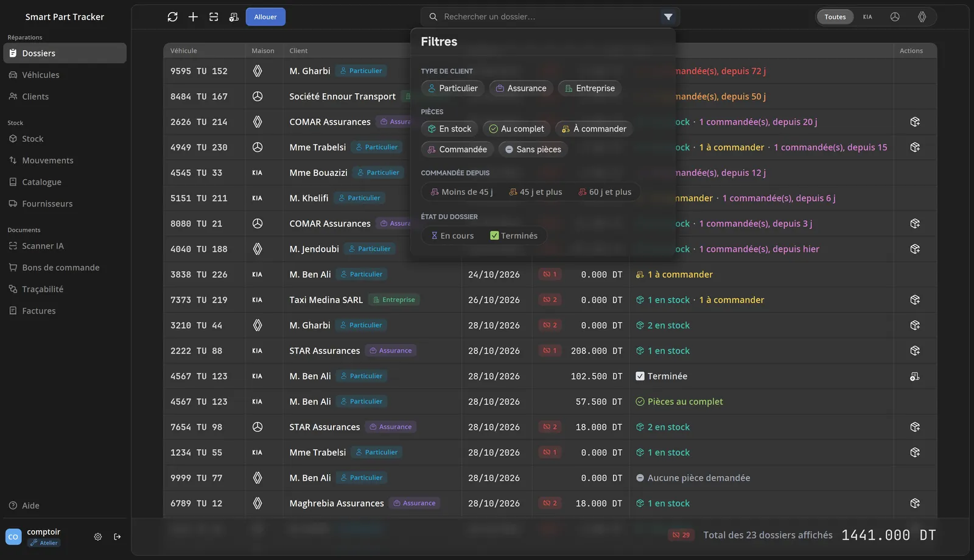Toggle the Terminés dossier state filter
The width and height of the screenshot is (974, 560).
tap(514, 236)
